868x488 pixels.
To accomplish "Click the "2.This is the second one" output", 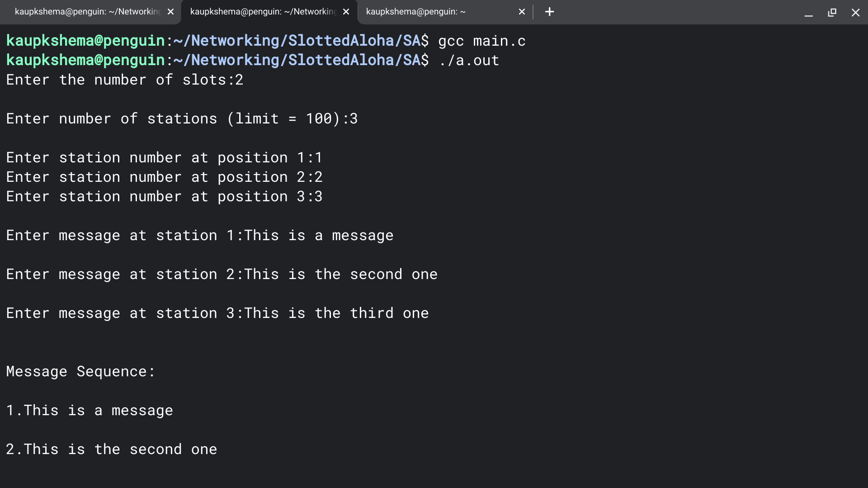I will [x=111, y=450].
